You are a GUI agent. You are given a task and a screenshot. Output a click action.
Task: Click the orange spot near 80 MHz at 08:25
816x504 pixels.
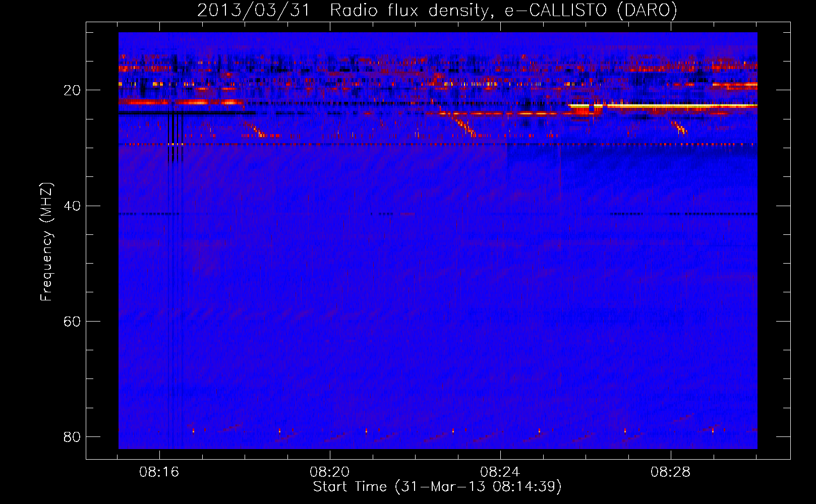click(x=539, y=430)
